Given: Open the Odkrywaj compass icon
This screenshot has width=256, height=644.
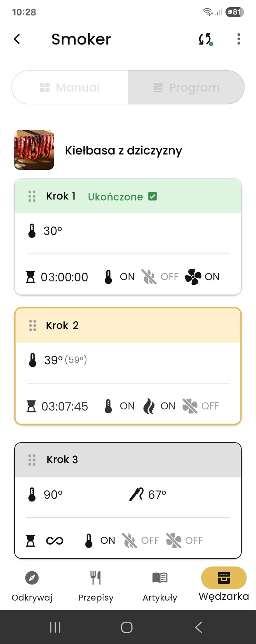Looking at the screenshot, I should 31,578.
